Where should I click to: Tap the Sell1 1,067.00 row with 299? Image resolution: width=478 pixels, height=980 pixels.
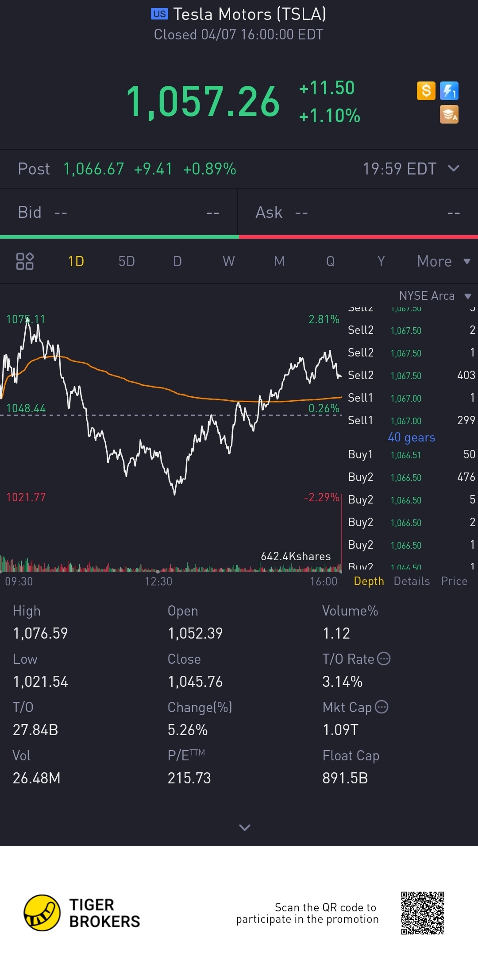coord(411,420)
